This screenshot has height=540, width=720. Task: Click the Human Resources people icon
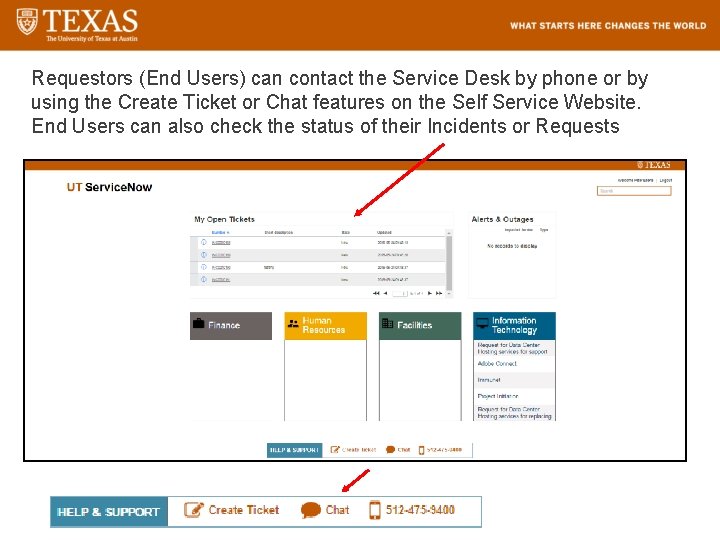coord(293,324)
